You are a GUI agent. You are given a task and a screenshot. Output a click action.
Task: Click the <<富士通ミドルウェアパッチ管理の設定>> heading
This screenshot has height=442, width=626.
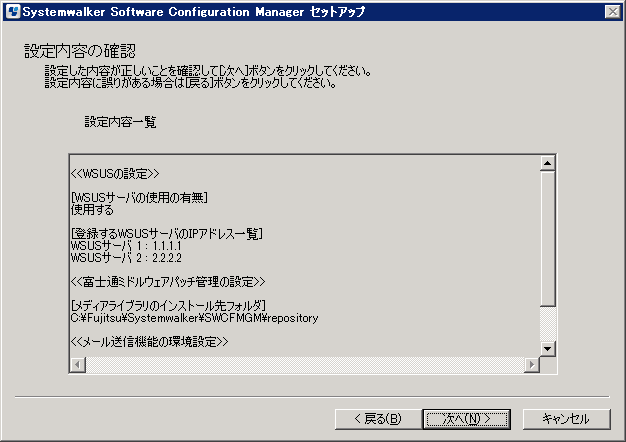tap(168, 282)
